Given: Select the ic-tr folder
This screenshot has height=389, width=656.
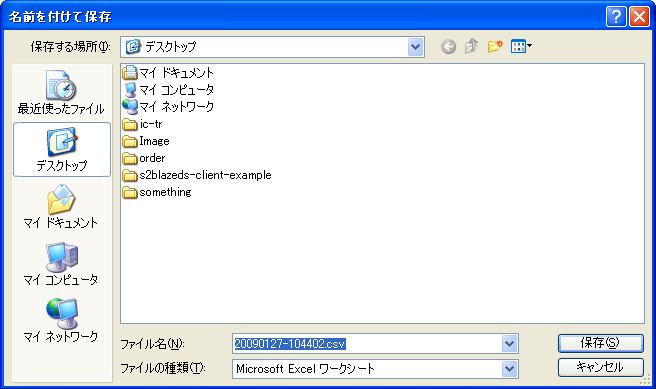Looking at the screenshot, I should click(142, 124).
